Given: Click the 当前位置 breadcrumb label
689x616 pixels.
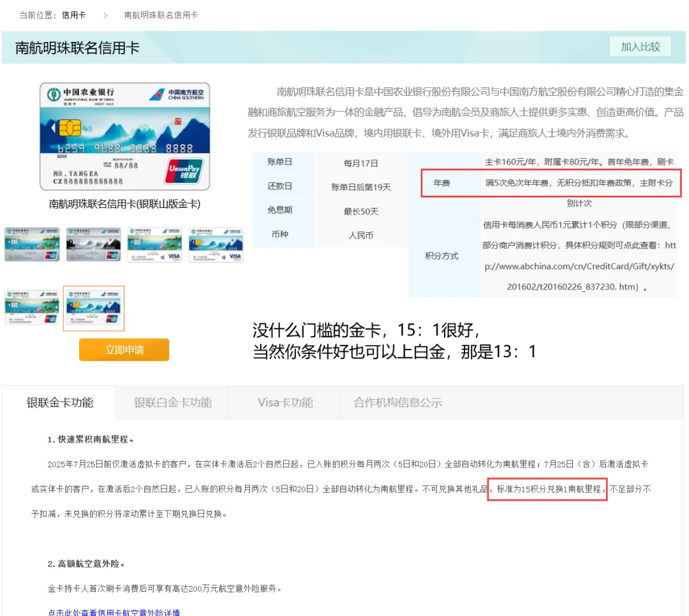Looking at the screenshot, I should coord(38,15).
